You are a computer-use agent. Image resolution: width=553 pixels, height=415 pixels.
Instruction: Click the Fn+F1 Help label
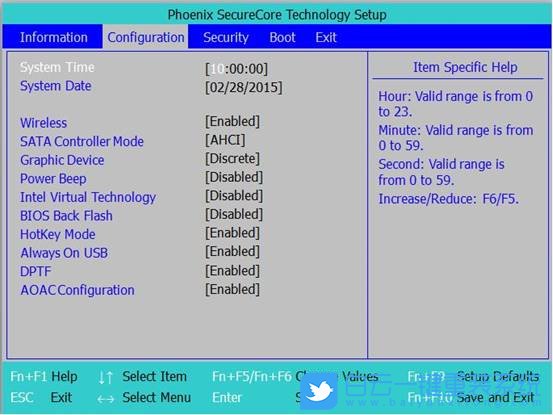tap(44, 377)
